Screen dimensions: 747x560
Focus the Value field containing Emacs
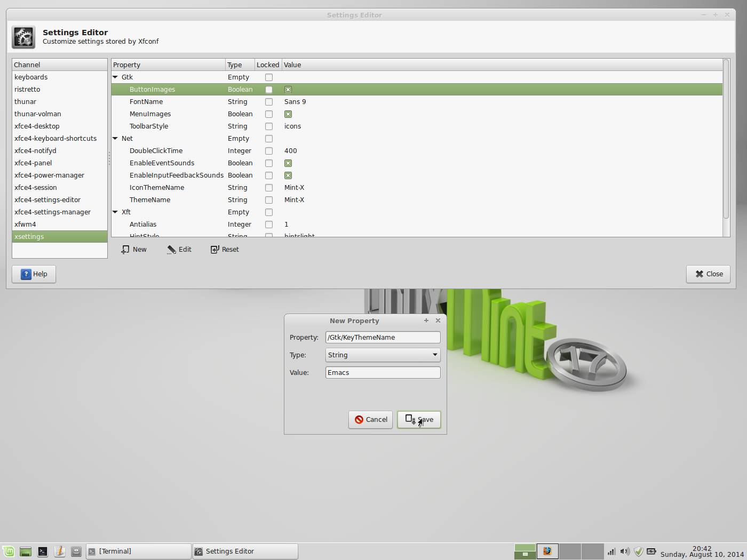pos(383,373)
